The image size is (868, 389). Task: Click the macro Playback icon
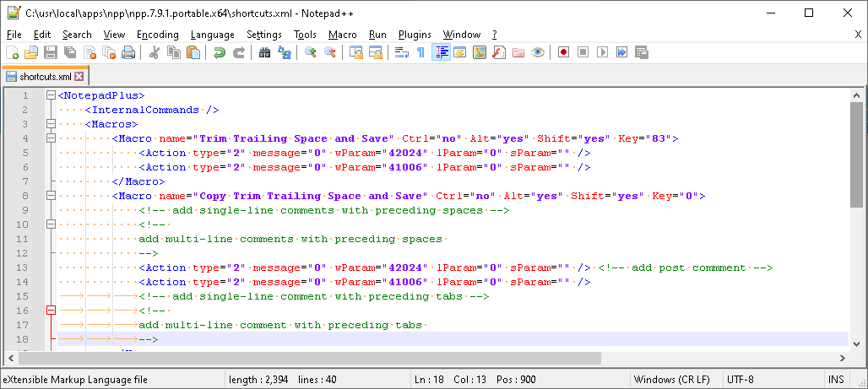coord(603,52)
